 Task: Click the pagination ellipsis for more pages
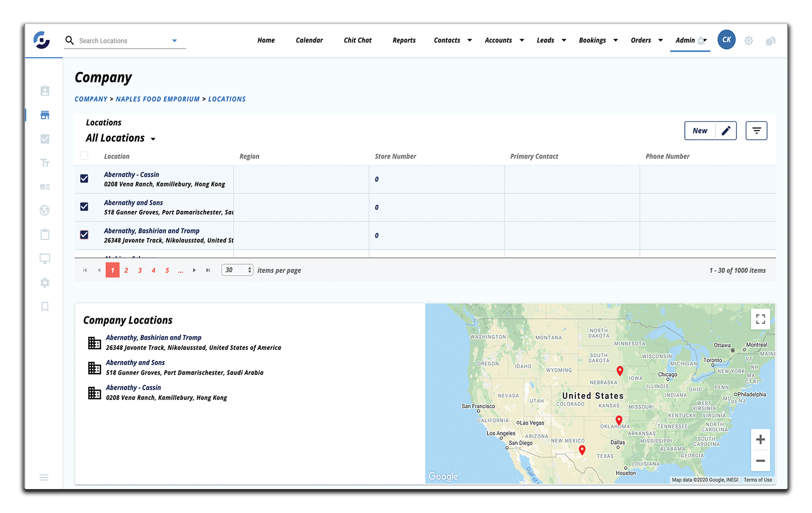(x=181, y=271)
